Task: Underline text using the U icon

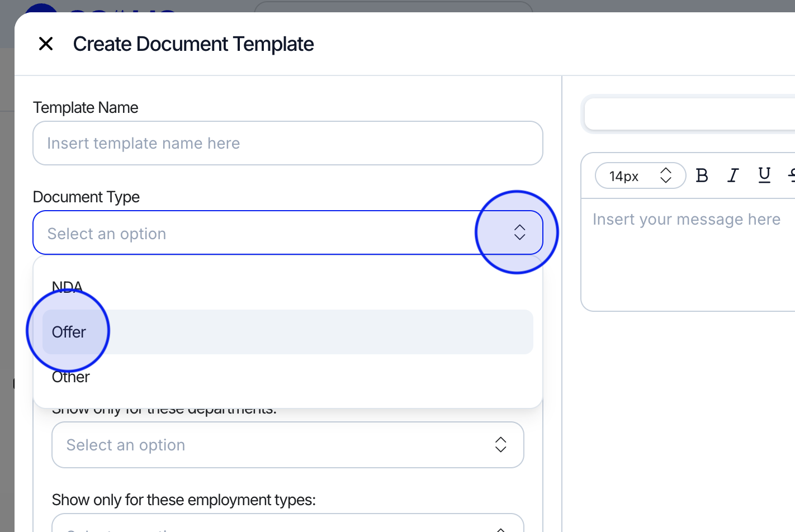Action: (764, 175)
